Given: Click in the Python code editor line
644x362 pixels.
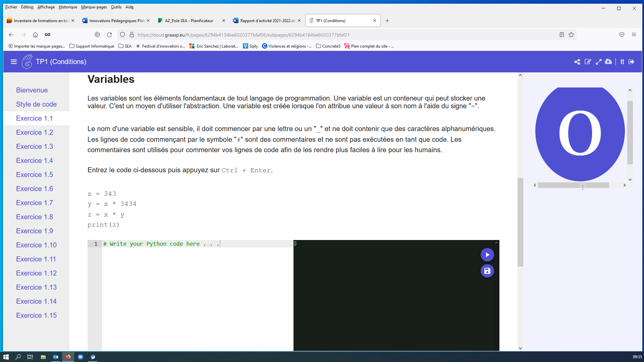Looking at the screenshot, I should coord(197,244).
